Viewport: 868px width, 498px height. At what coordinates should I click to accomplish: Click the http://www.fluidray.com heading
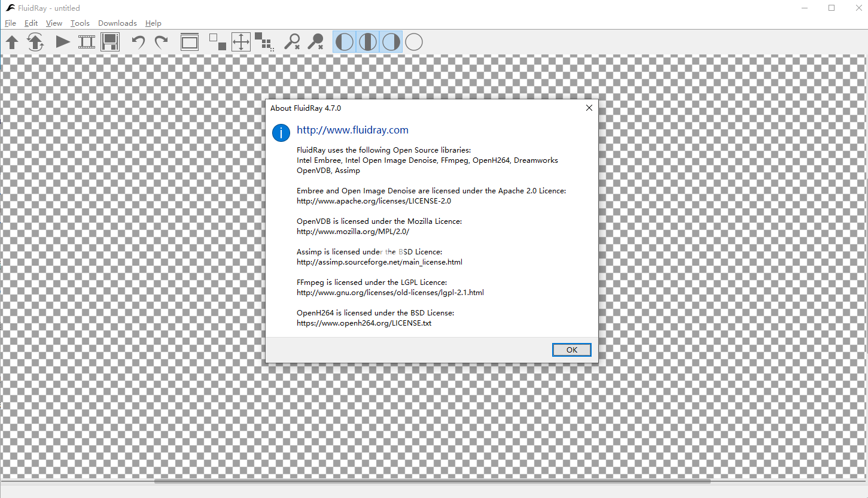pyautogui.click(x=352, y=130)
